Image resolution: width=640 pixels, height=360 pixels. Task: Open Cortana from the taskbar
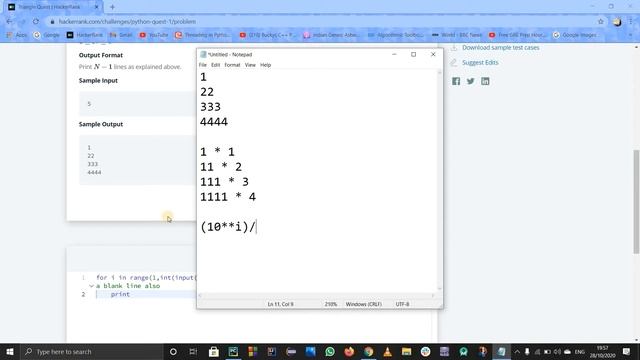[173, 352]
